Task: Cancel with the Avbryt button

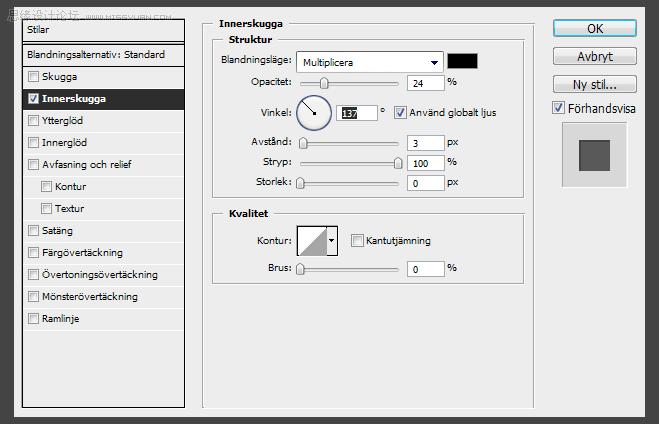Action: pos(595,56)
